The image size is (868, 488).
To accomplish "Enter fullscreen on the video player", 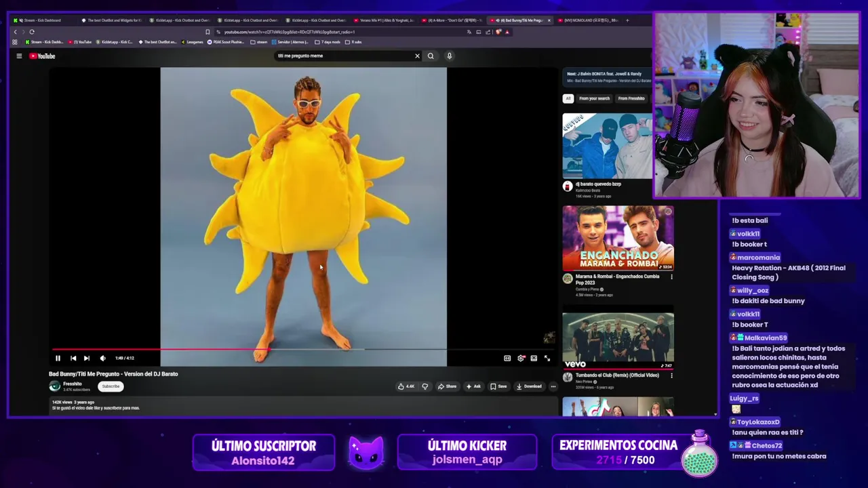I will 547,358.
